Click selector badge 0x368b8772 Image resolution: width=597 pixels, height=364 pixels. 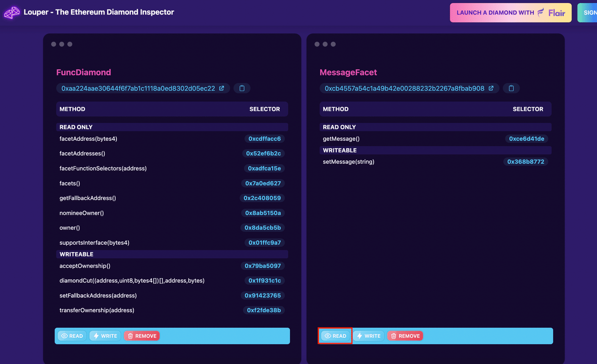tap(526, 162)
